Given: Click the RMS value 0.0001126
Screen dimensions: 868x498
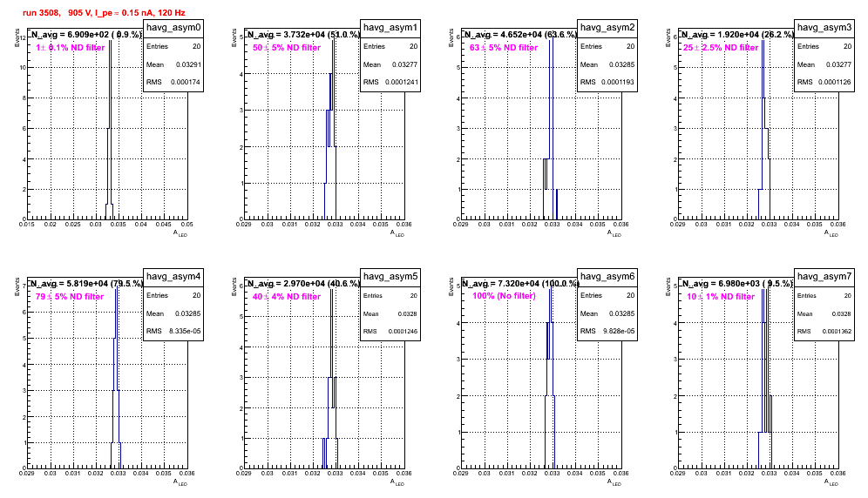Looking at the screenshot, I should click(x=835, y=82).
